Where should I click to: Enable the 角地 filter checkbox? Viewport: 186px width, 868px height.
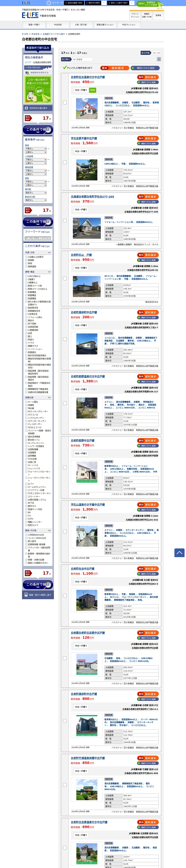point(26,263)
